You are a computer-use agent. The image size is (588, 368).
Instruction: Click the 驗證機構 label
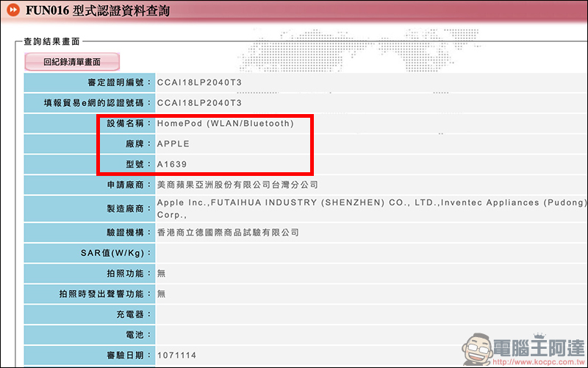click(129, 233)
